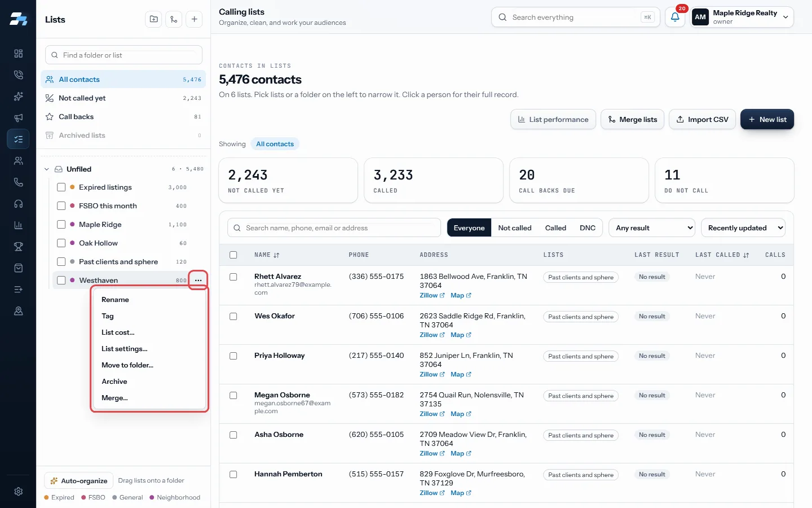Open the Zillow link for Wes Okafor

pos(432,335)
